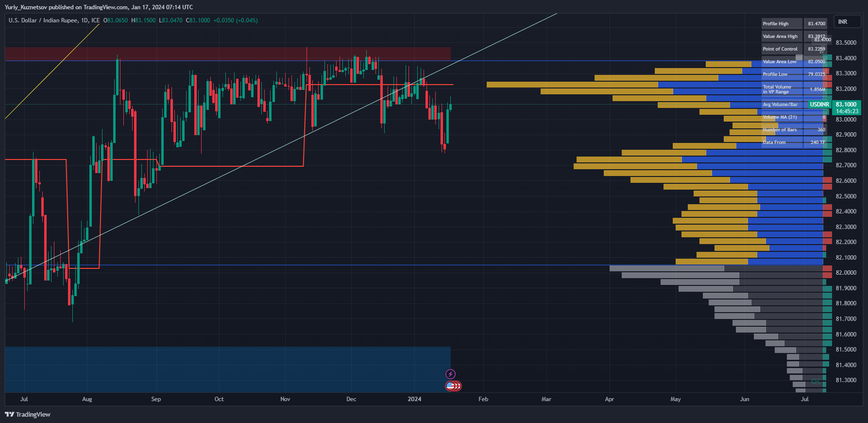
Task: Click the current price label 83.1000
Action: pos(846,105)
